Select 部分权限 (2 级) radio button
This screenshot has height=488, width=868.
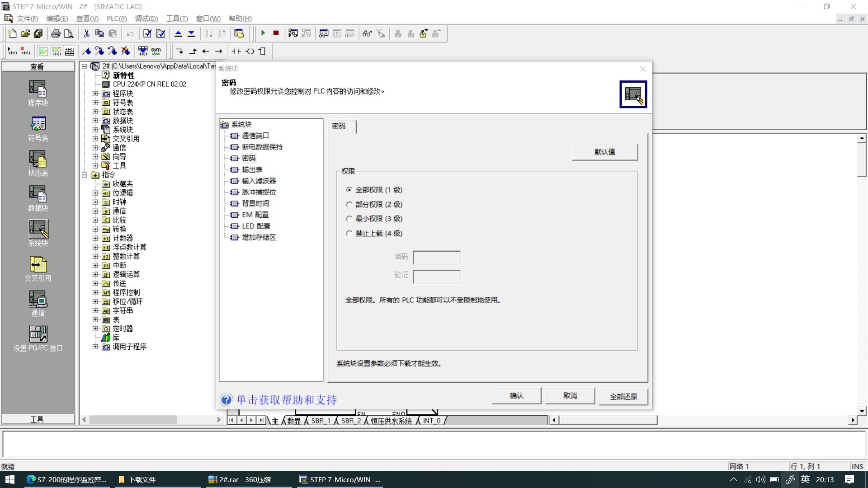(x=349, y=205)
